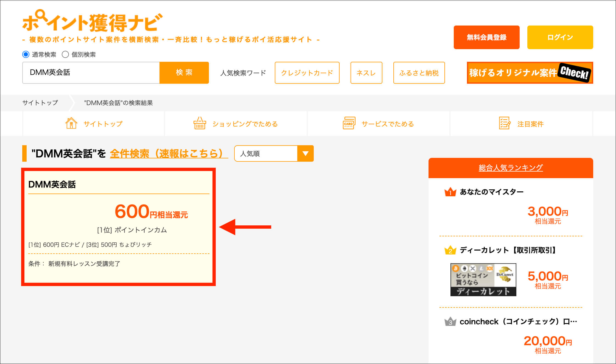Viewport: 616px width, 364px height.
Task: Open the DMM英会話 result card title
Action: 52,184
